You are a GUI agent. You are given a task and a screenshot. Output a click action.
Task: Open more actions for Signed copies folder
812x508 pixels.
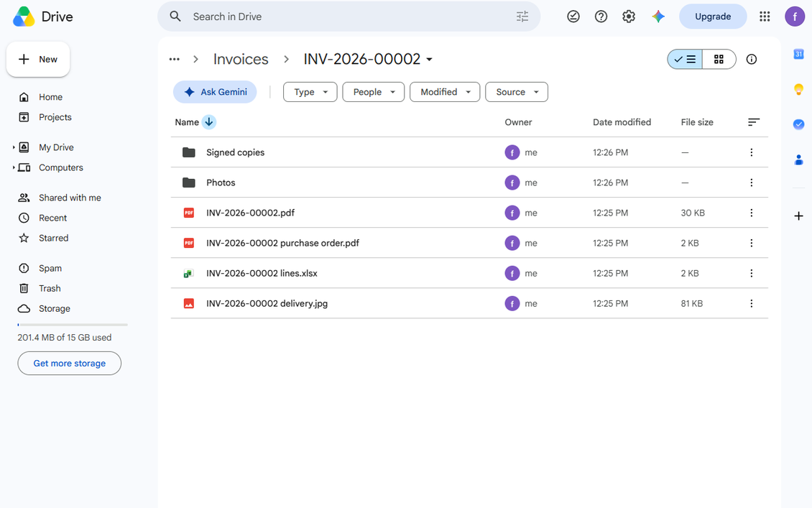[752, 152]
